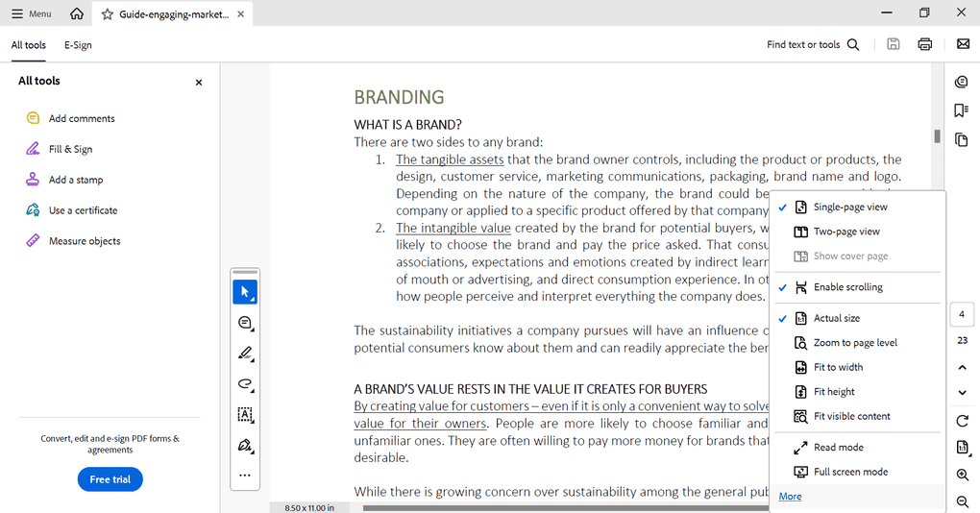
Task: Star the Guide-engaging-market document
Action: point(108,13)
